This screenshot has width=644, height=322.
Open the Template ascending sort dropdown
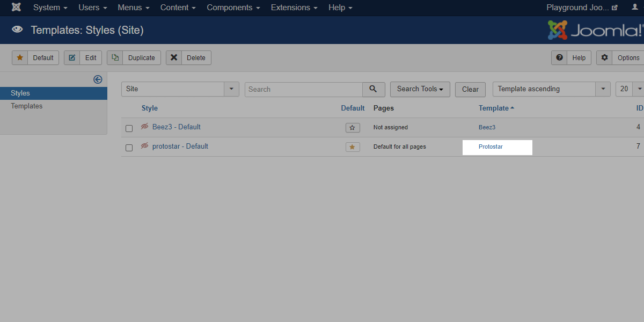pos(551,89)
